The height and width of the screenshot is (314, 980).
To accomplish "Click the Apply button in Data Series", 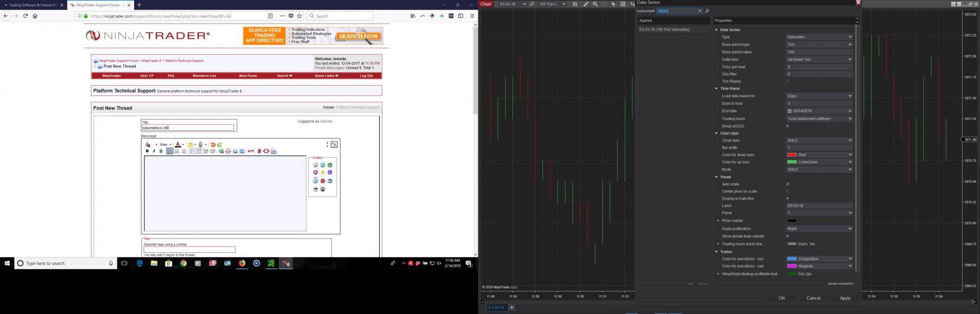I will [845, 298].
